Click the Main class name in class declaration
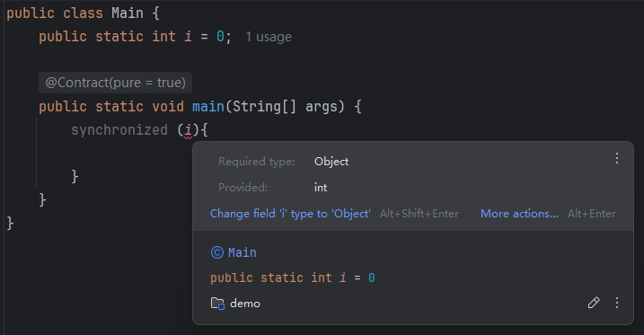 pos(128,13)
